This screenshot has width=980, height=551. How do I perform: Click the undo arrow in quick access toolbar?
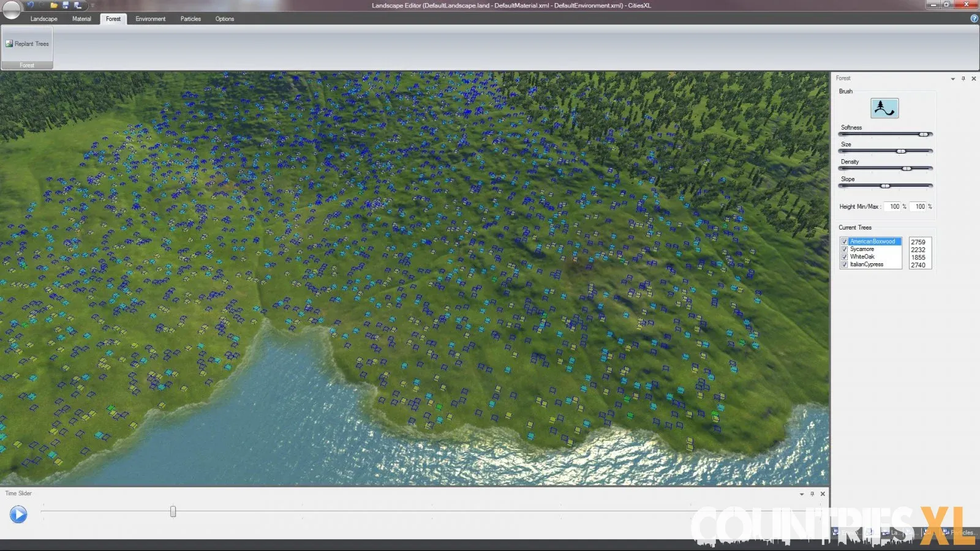pos(31,5)
